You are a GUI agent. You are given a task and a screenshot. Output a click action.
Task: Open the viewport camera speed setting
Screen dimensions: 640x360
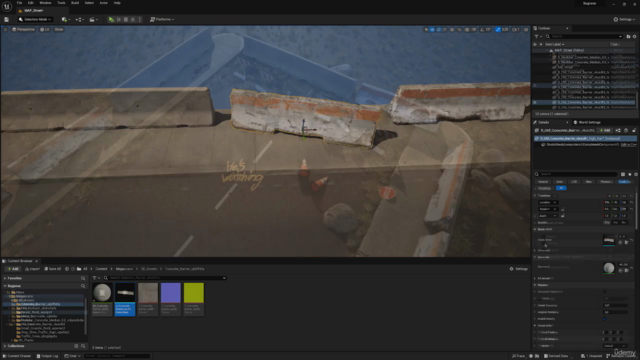coord(516,29)
